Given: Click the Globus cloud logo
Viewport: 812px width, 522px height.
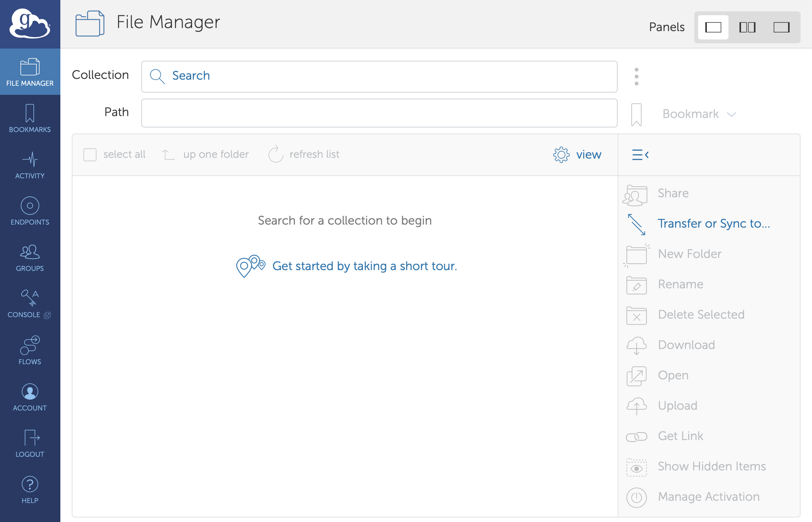Looking at the screenshot, I should (x=30, y=24).
